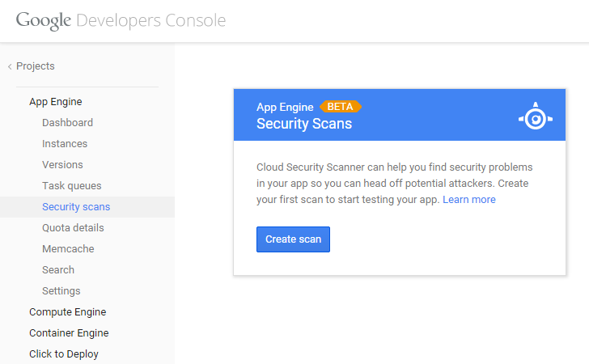Viewport: 589px width, 364px height.
Task: Click the Security Scans card heading
Action: [x=304, y=124]
